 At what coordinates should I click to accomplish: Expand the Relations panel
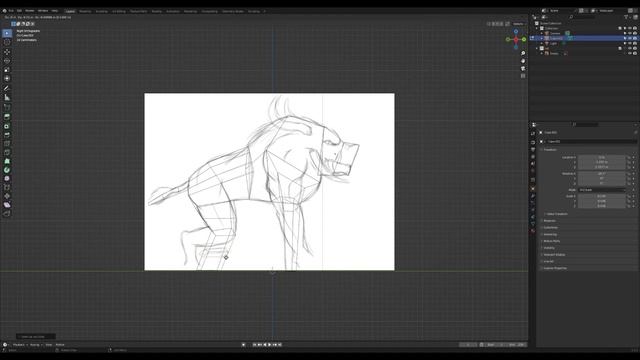[549, 221]
